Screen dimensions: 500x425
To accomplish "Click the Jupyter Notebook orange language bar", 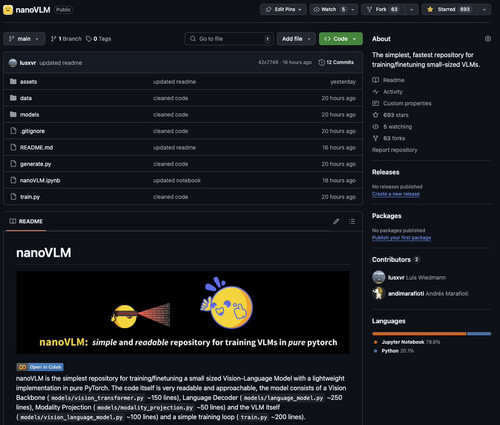I will click(419, 333).
